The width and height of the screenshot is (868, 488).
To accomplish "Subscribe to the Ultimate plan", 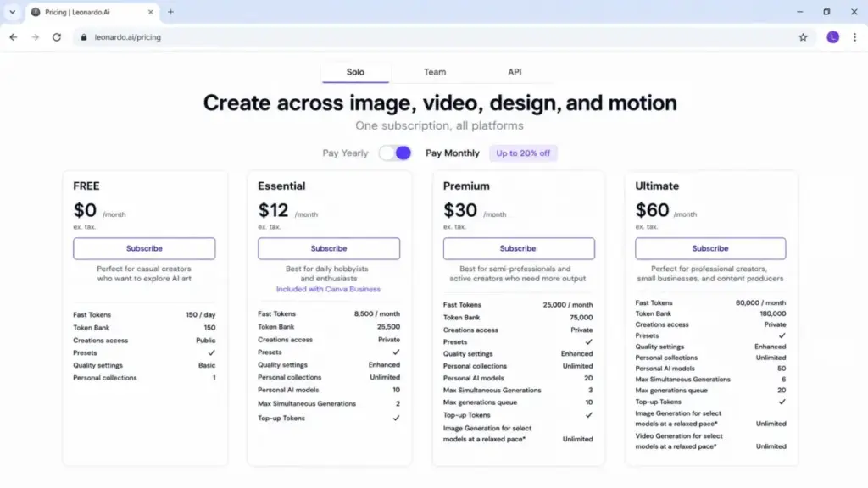I will click(x=710, y=248).
